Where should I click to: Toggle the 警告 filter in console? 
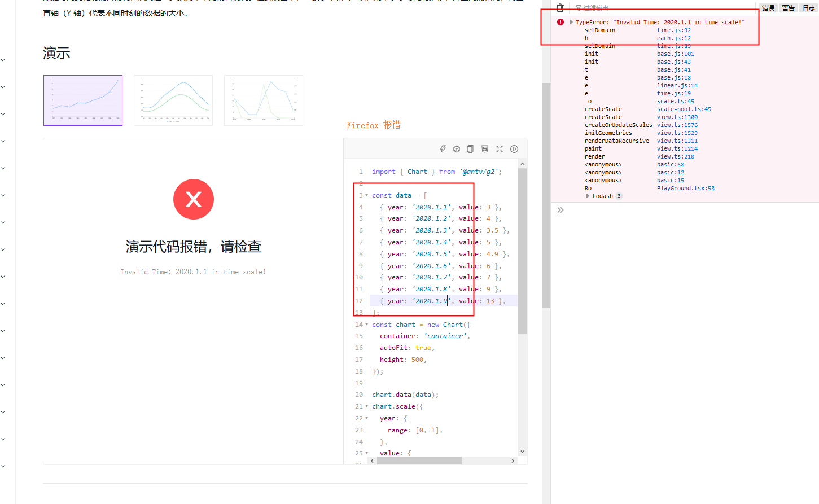pyautogui.click(x=789, y=8)
